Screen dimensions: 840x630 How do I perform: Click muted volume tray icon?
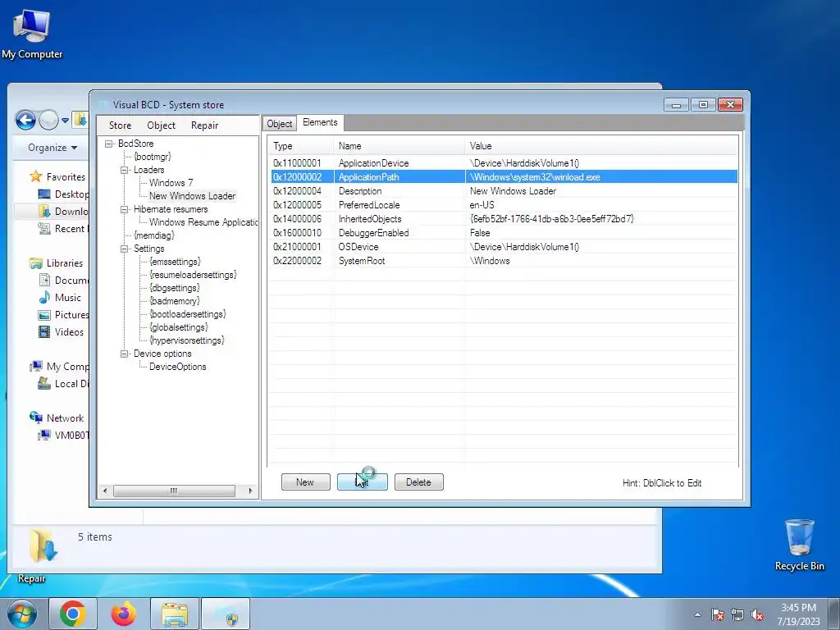point(757,615)
